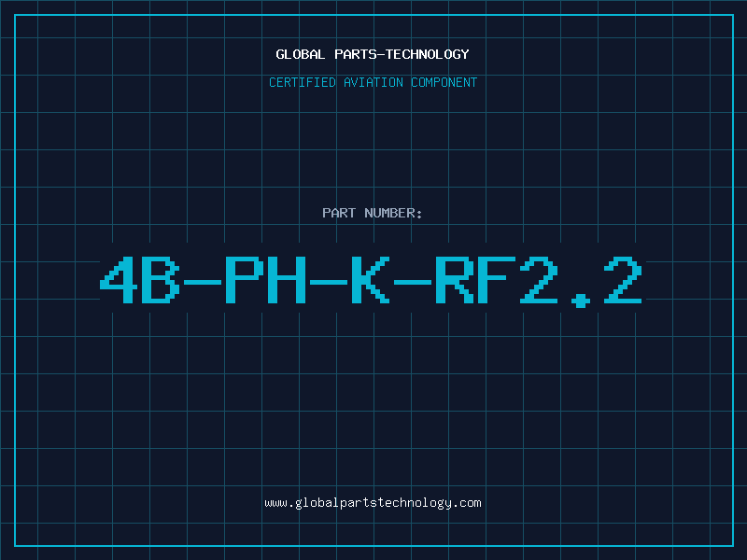Select the part number 4B-PH-K-RF2.2
This screenshot has width=747, height=560.
pyautogui.click(x=371, y=281)
